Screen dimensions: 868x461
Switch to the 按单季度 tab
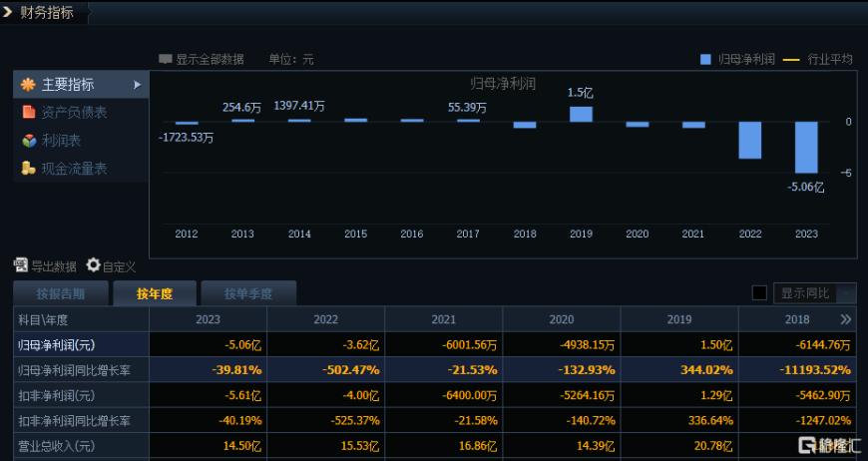click(x=248, y=293)
